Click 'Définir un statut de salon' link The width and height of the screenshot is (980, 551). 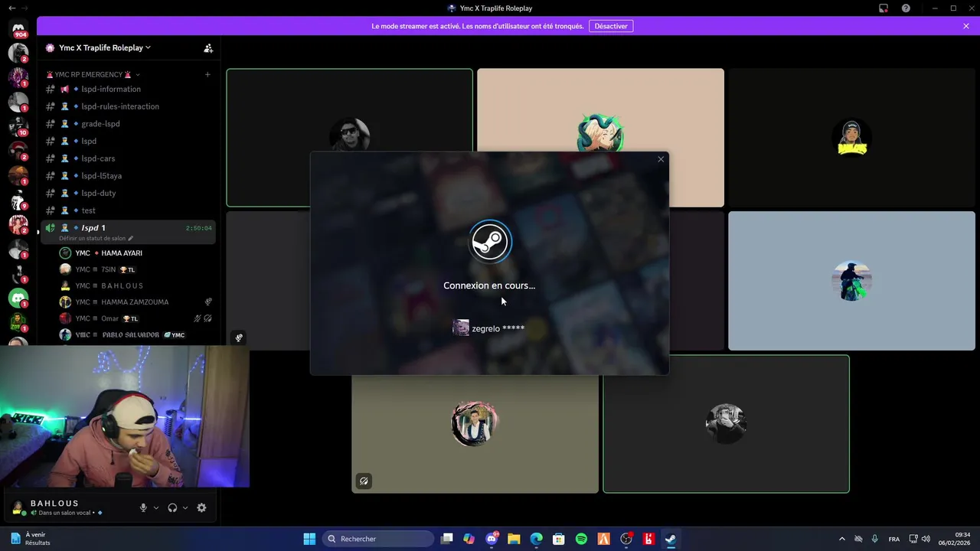click(96, 238)
